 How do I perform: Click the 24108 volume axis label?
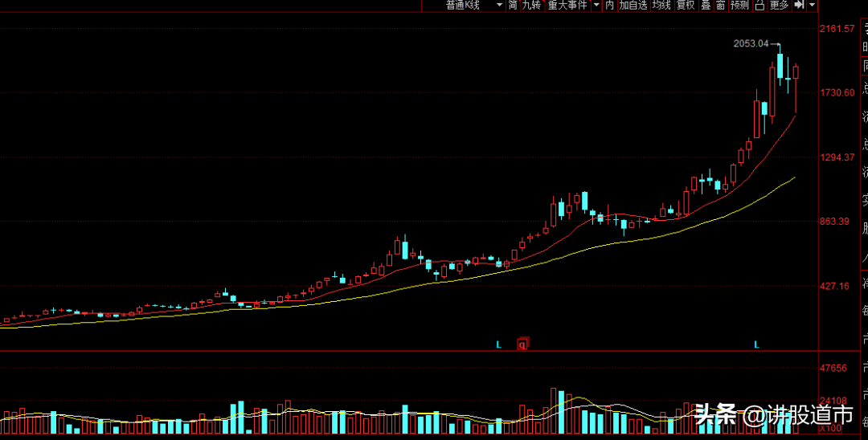(833, 400)
